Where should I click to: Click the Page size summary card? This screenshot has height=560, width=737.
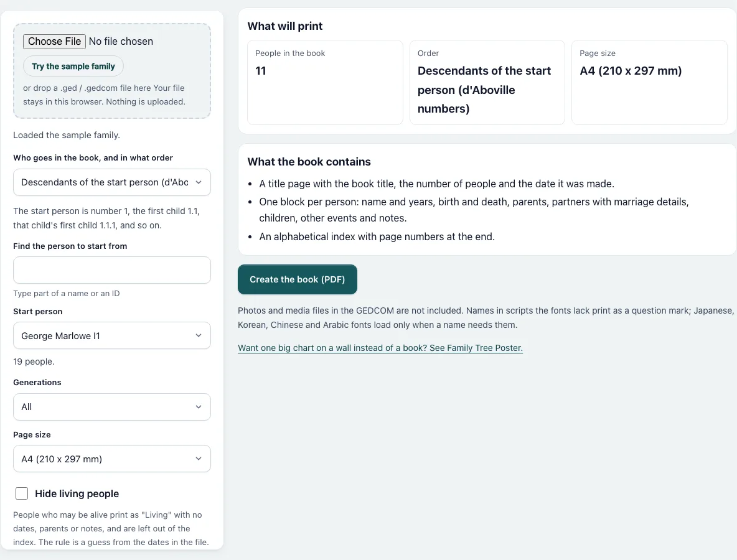[x=650, y=82]
